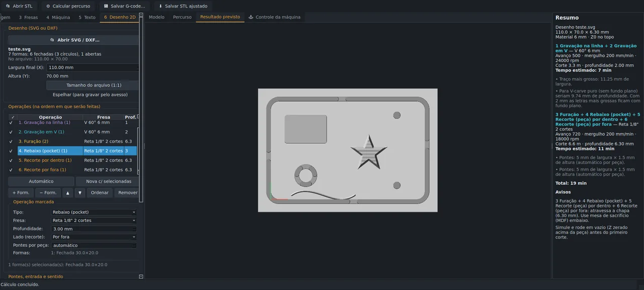The image size is (644, 290).
Task: Click the Cálculo concluído status message
Action: (x=20, y=284)
